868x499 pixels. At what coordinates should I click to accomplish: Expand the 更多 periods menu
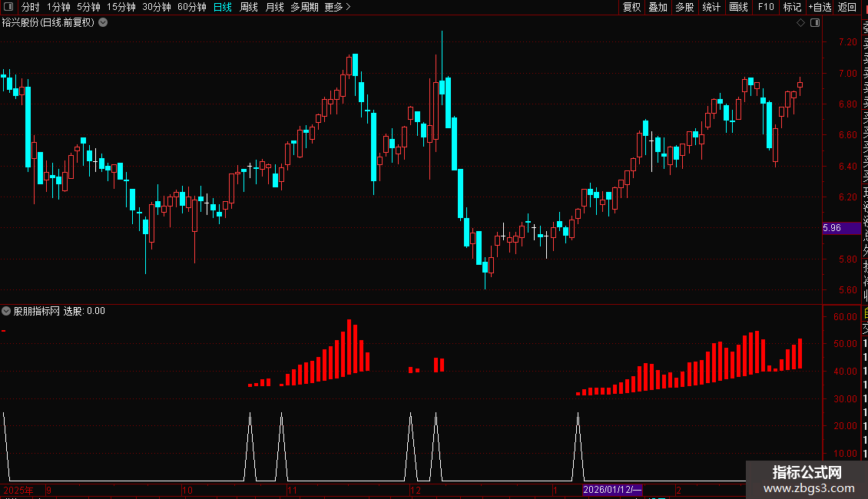pos(338,7)
